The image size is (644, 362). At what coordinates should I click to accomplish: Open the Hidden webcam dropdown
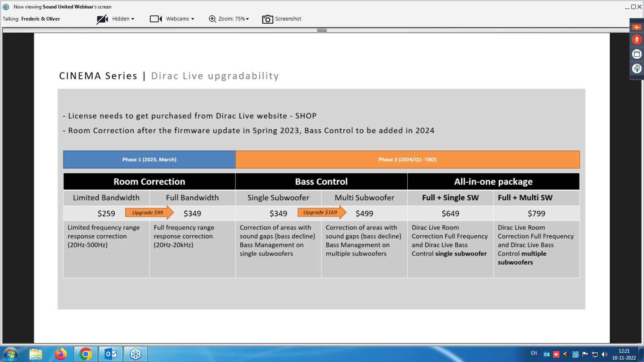(123, 19)
